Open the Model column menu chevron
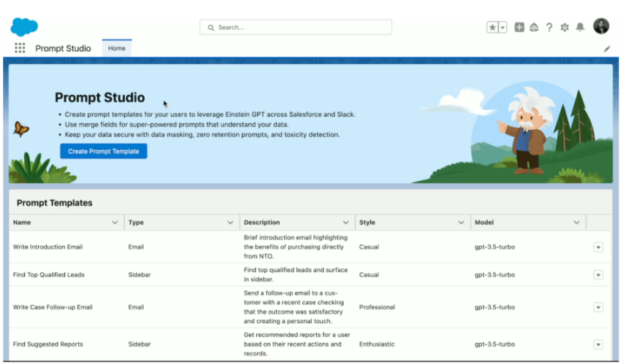Viewport: 623px width, 364px height. 576,222
